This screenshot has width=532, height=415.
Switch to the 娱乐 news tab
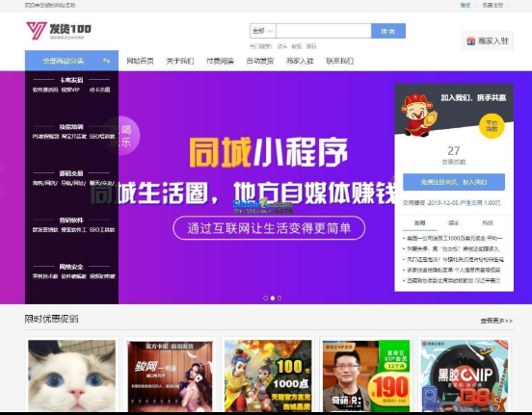[x=453, y=222]
